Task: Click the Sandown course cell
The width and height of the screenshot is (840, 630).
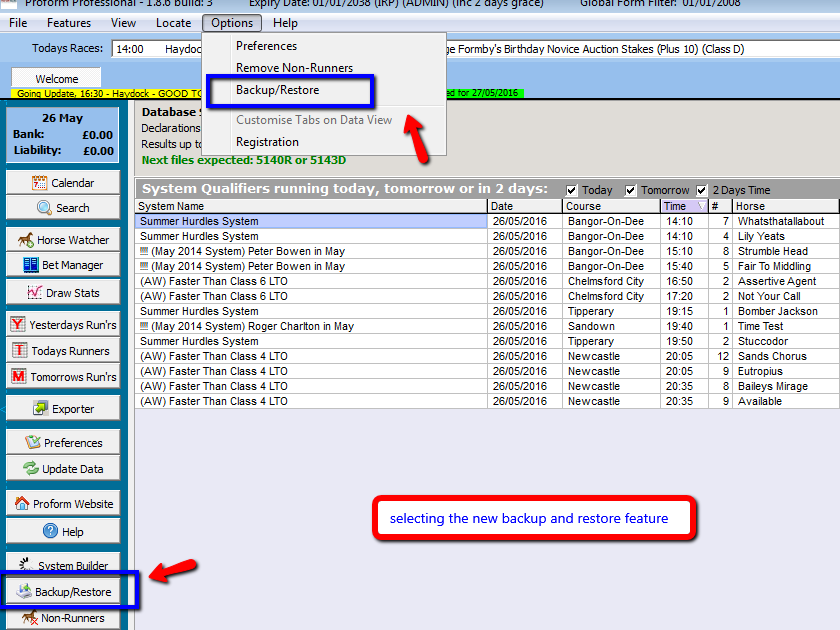Action: click(x=611, y=326)
